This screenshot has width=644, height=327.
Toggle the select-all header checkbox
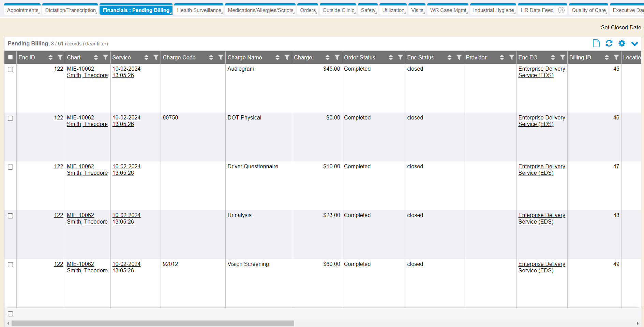(11, 57)
